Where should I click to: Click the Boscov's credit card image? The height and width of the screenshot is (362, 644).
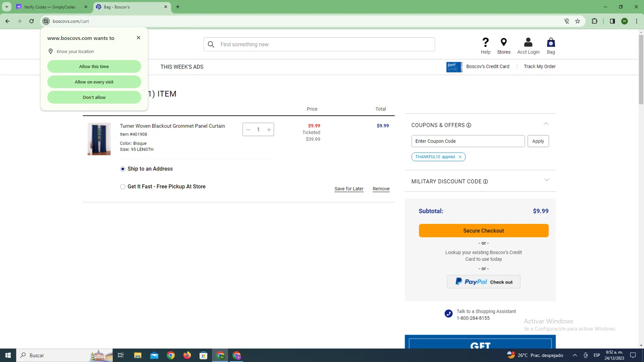click(x=454, y=67)
